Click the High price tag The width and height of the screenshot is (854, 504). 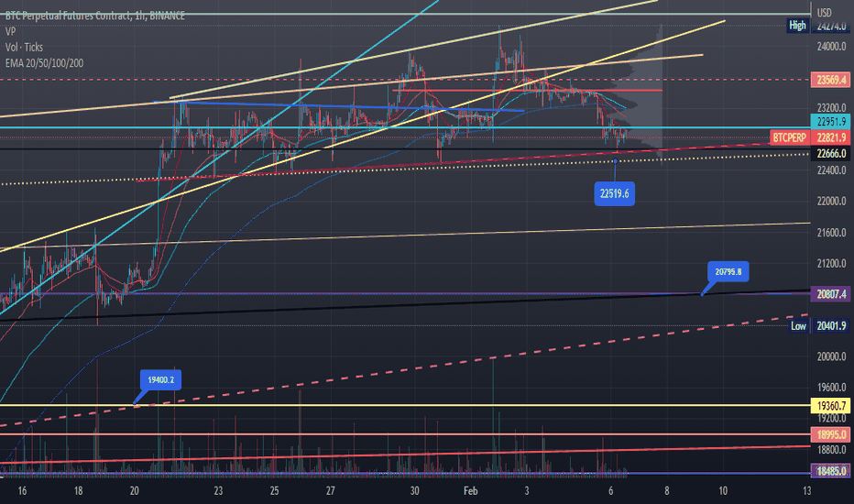click(x=797, y=25)
